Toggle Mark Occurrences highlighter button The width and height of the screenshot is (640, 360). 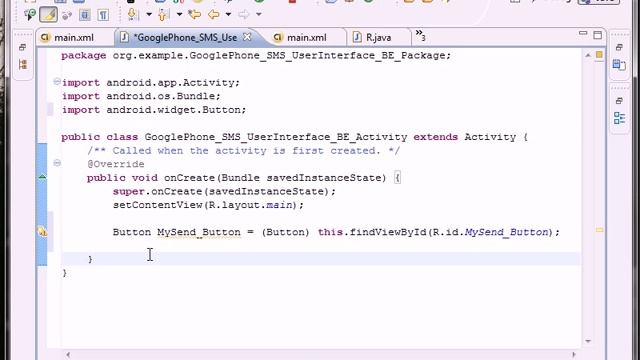click(48, 15)
